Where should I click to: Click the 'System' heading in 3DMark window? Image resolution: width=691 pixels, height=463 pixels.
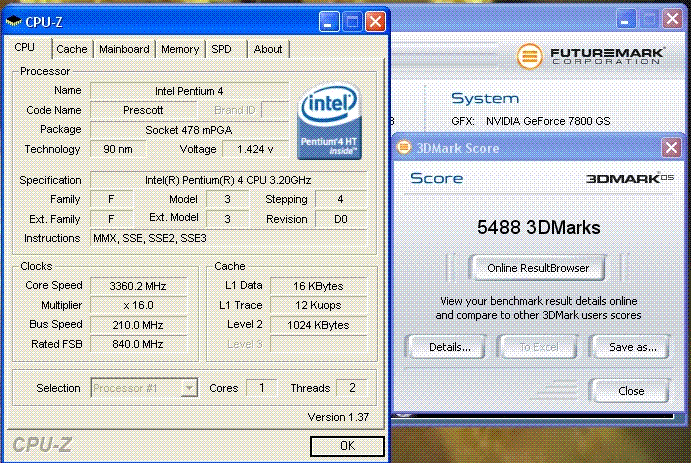pos(485,98)
